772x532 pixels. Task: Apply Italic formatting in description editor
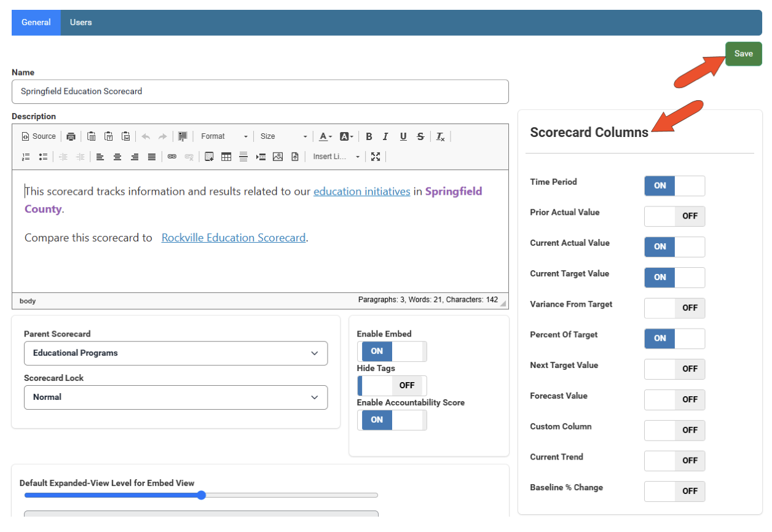pyautogui.click(x=385, y=136)
